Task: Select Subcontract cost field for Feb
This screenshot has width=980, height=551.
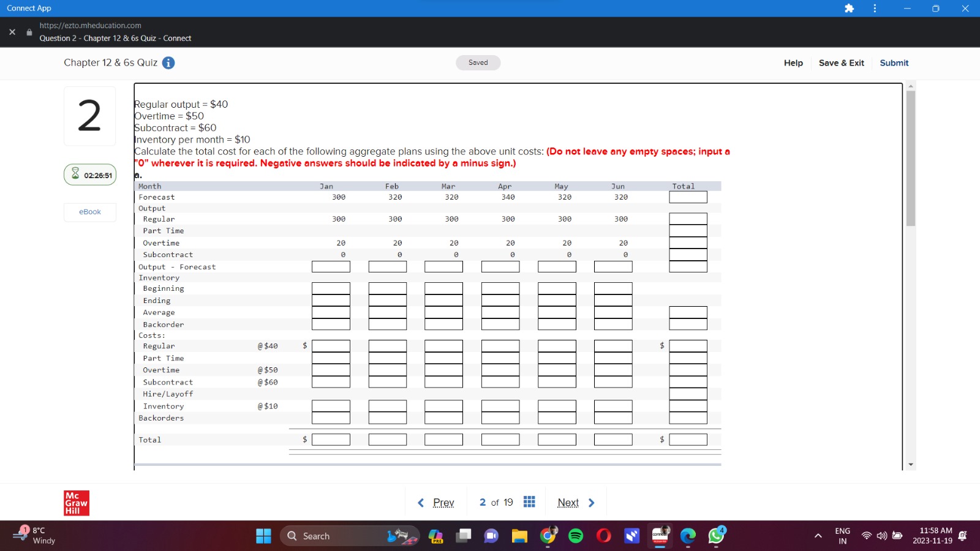Action: [387, 382]
